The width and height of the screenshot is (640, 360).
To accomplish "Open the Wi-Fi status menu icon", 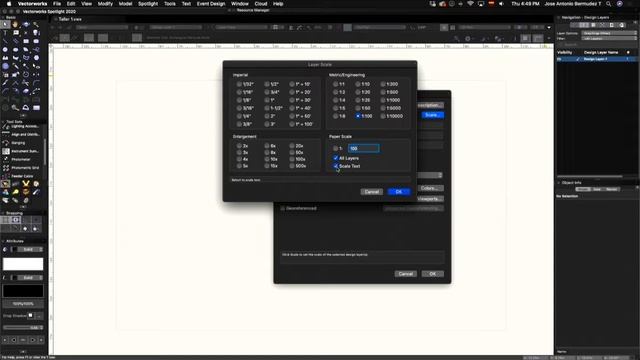I will pos(470,4).
